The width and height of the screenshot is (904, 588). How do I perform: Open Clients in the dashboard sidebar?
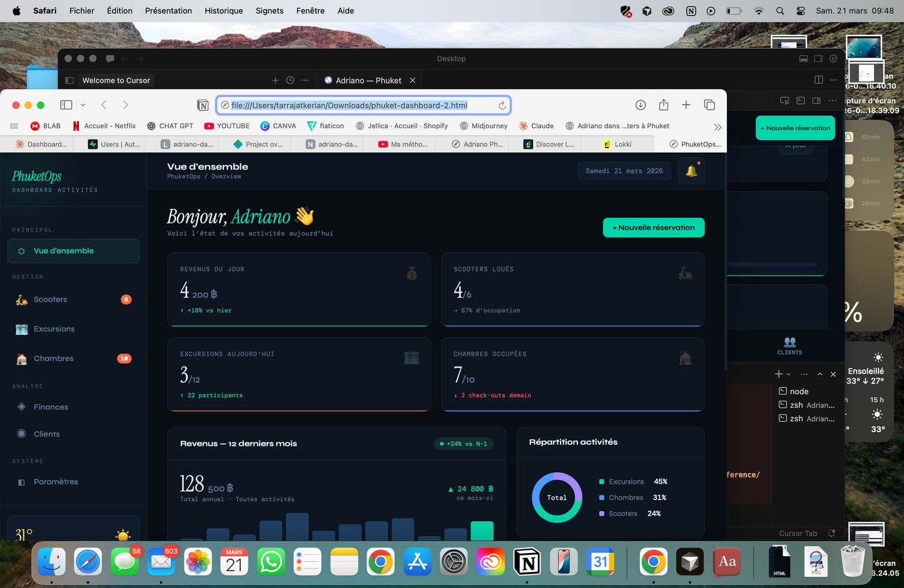point(73,434)
